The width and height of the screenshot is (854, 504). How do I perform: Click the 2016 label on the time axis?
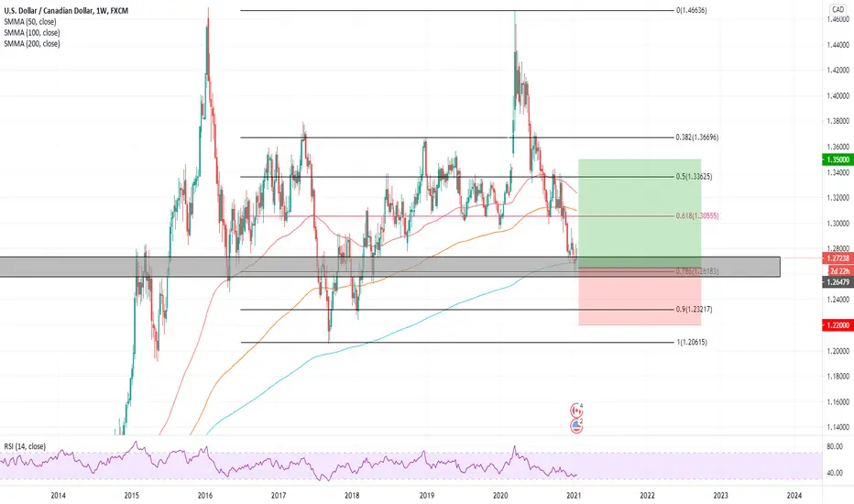pyautogui.click(x=205, y=495)
